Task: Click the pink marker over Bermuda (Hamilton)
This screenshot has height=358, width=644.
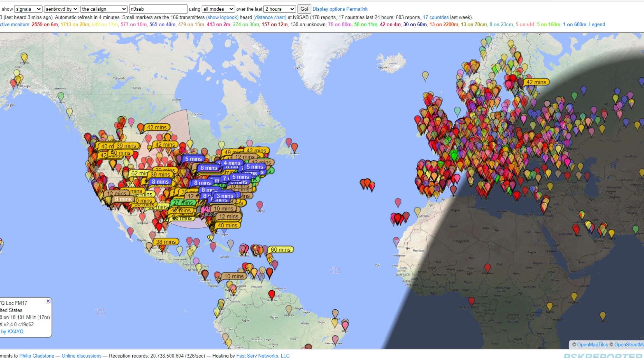Action: pos(260,206)
